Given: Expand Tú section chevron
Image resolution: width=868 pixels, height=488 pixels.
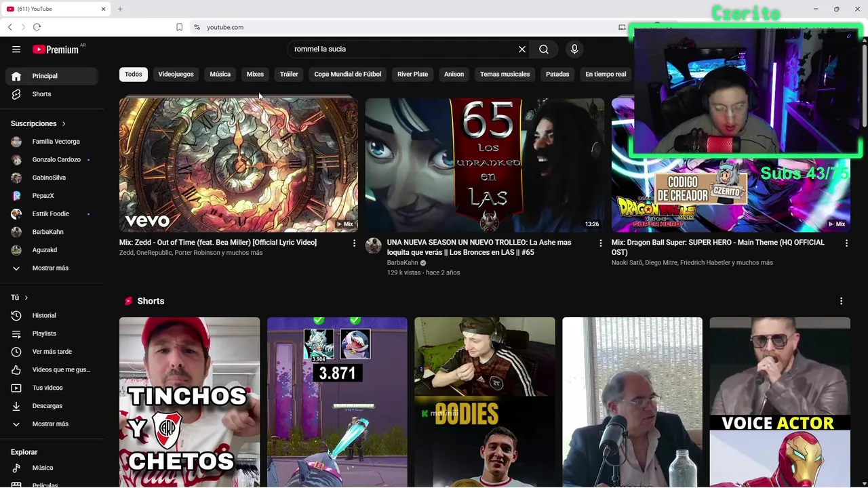Looking at the screenshot, I should [26, 298].
